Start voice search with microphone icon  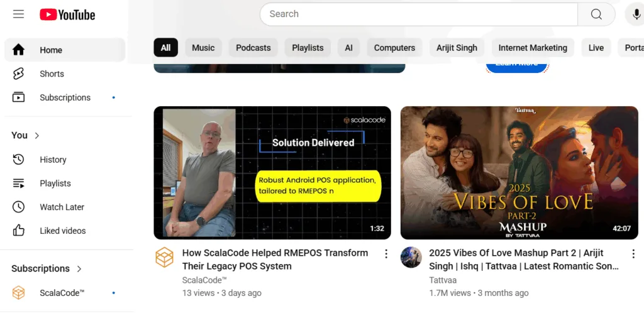click(636, 14)
